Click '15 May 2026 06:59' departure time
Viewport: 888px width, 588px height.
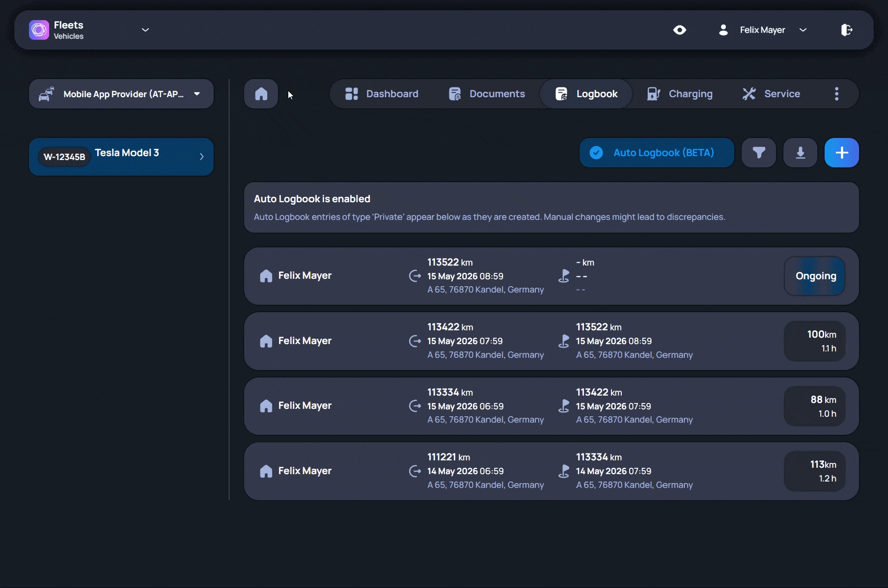466,406
